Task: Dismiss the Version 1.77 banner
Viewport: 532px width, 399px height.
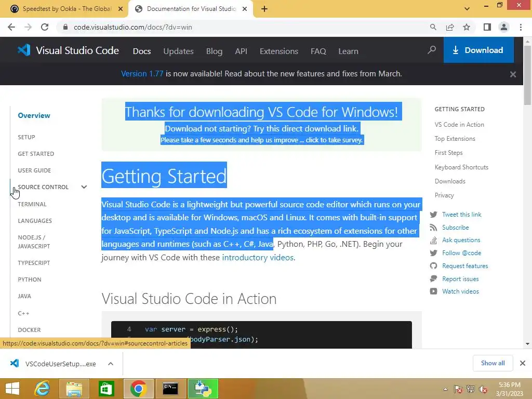Action: coord(513,74)
